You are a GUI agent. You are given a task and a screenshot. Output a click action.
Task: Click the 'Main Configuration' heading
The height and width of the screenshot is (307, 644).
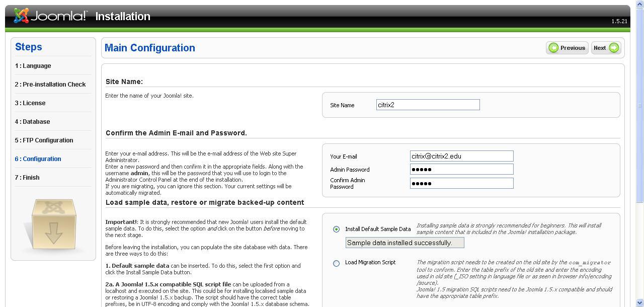pyautogui.click(x=150, y=48)
